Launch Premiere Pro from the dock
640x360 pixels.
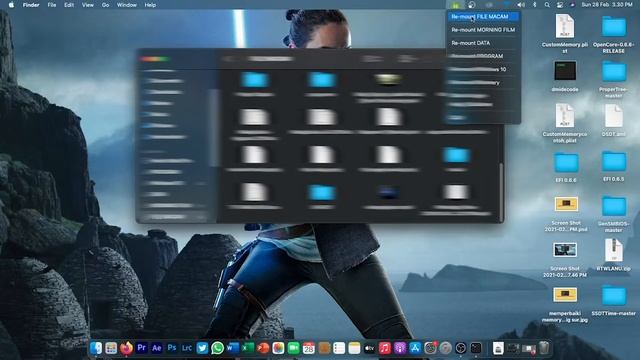click(142, 348)
